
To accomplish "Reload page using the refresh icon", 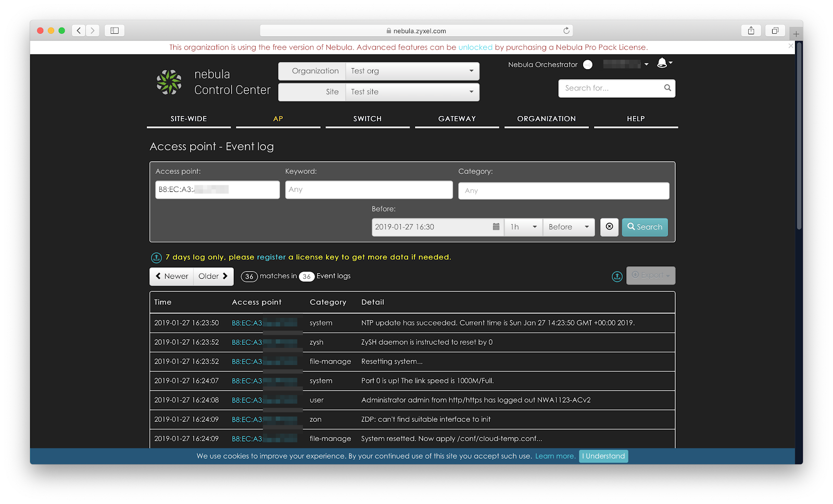I will [566, 31].
